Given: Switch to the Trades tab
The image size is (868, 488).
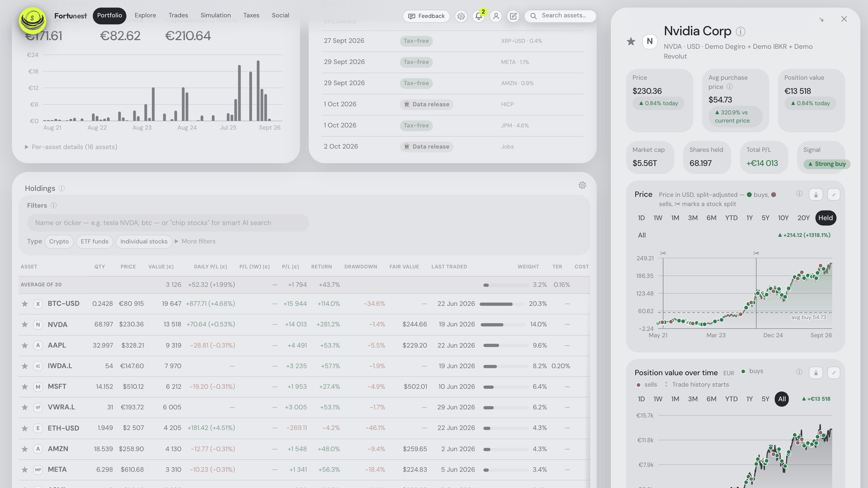Looking at the screenshot, I should pyautogui.click(x=178, y=15).
